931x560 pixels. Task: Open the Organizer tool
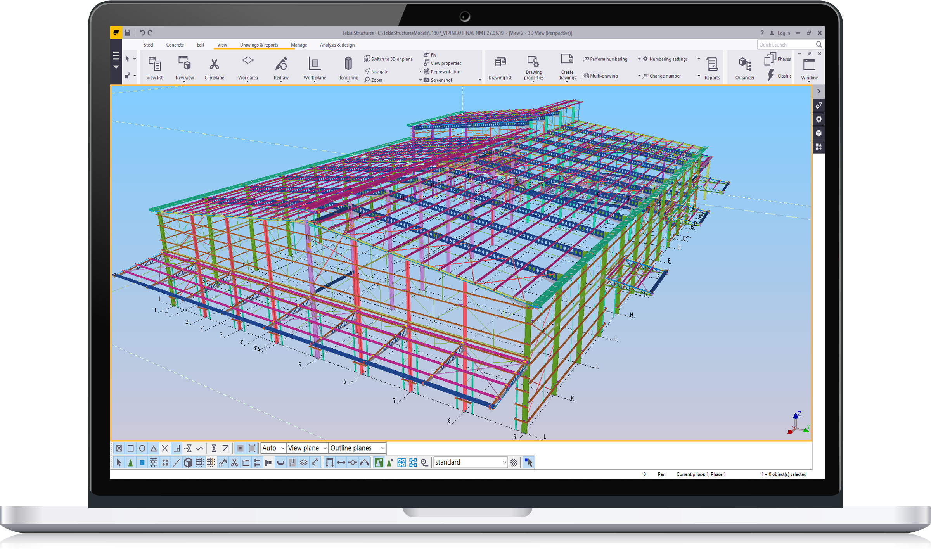pos(745,64)
